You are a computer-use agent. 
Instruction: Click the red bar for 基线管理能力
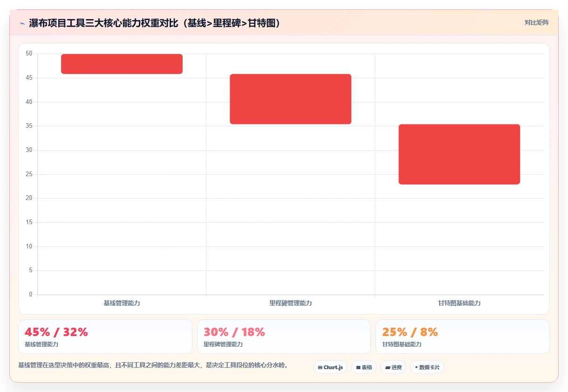pyautogui.click(x=122, y=64)
